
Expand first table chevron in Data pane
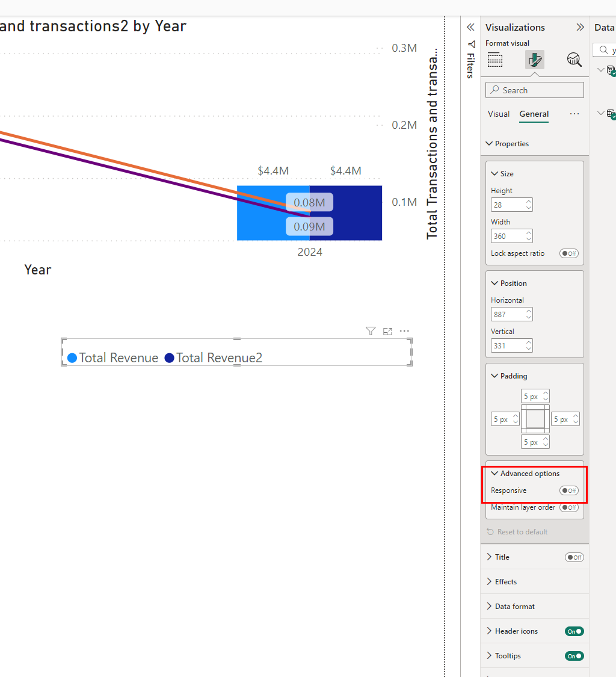click(x=600, y=70)
